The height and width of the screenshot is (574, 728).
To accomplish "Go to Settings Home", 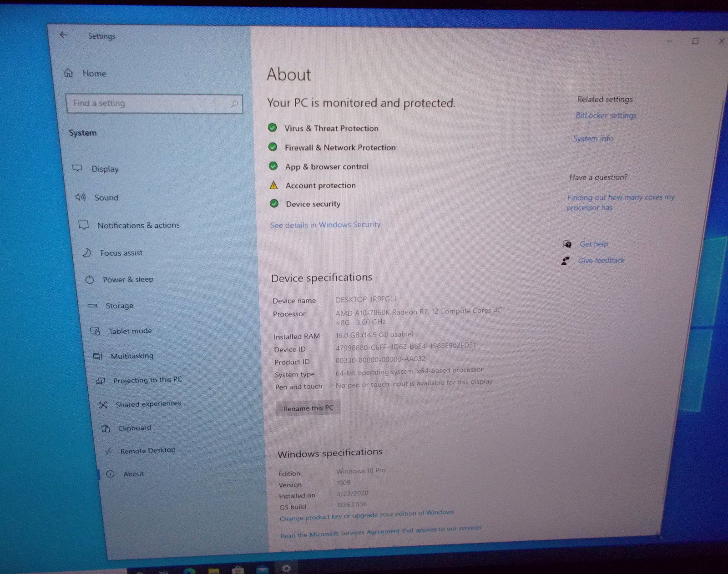I will pyautogui.click(x=94, y=73).
